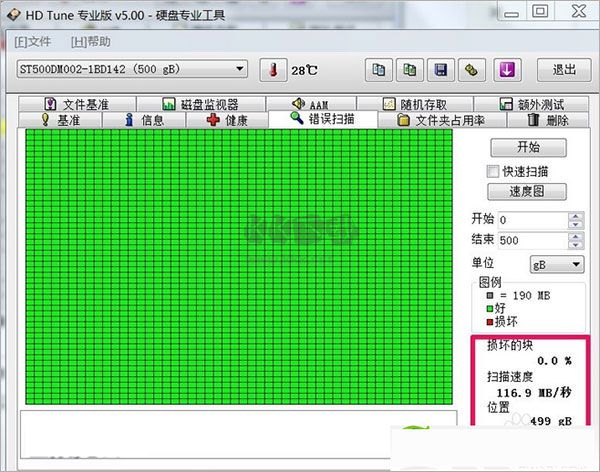The image size is (600, 472).
Task: Switch to 随机存取 tab
Action: 415,104
